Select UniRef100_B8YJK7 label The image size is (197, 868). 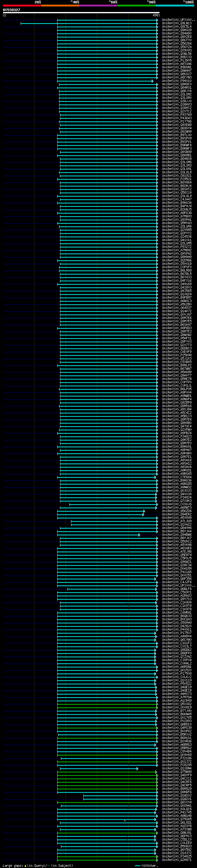pyautogui.click(x=177, y=538)
